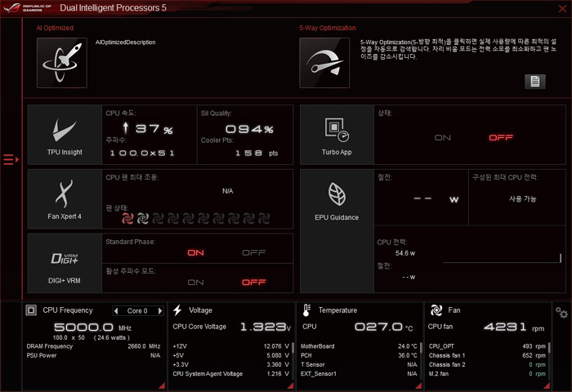Click the CPU Frequency chip icon

point(31,310)
